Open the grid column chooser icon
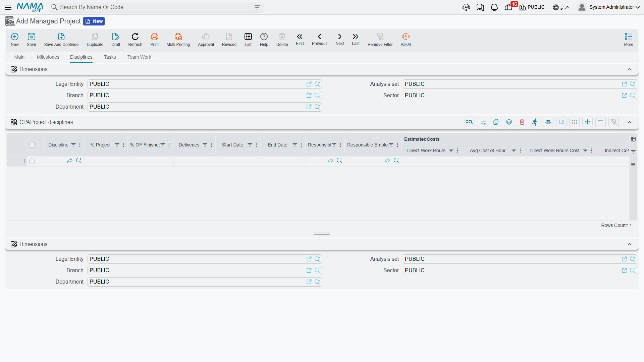The width and height of the screenshot is (644, 362). (x=633, y=139)
